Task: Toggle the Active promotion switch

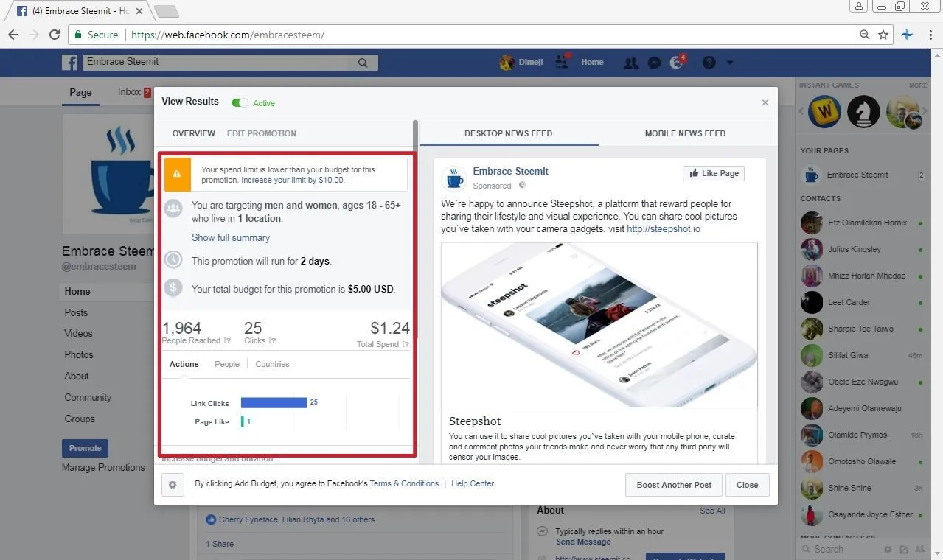Action: (240, 103)
